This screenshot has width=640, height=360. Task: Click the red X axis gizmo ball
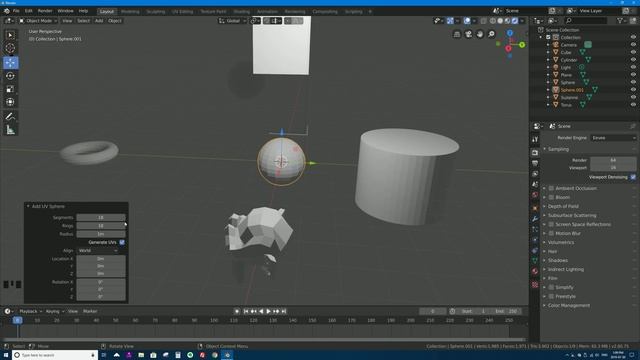point(508,49)
